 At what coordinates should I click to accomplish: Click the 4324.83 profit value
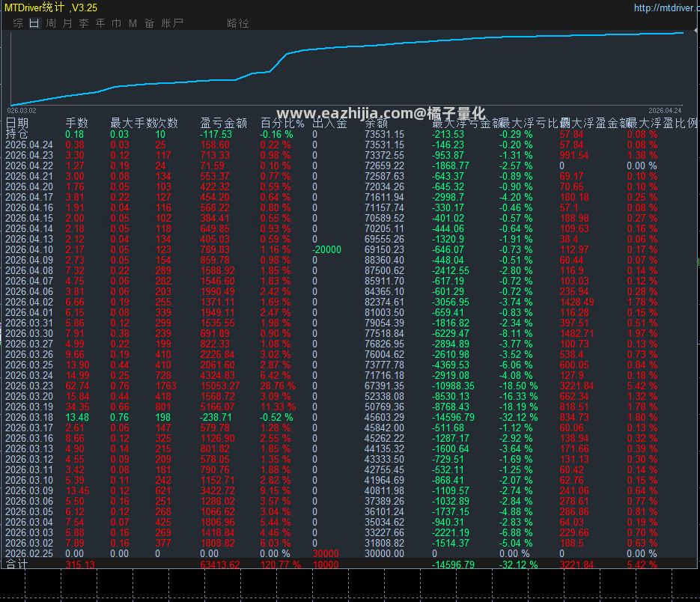tap(217, 376)
